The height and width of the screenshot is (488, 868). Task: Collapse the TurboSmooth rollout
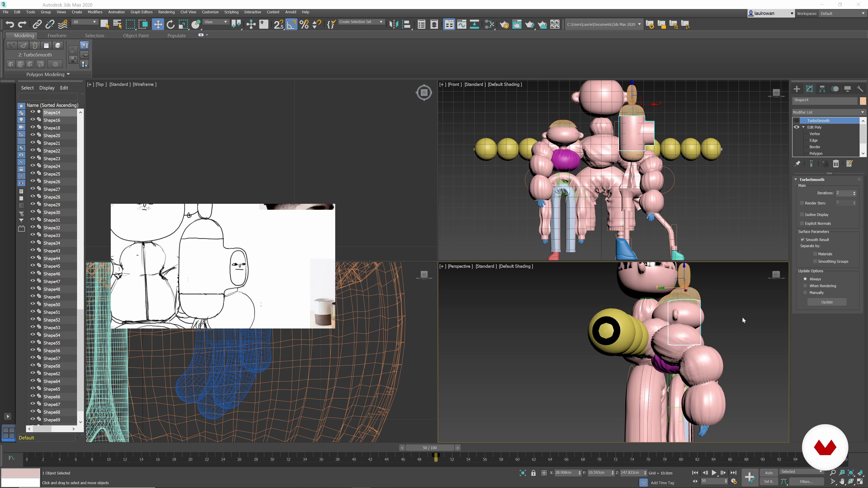point(796,180)
